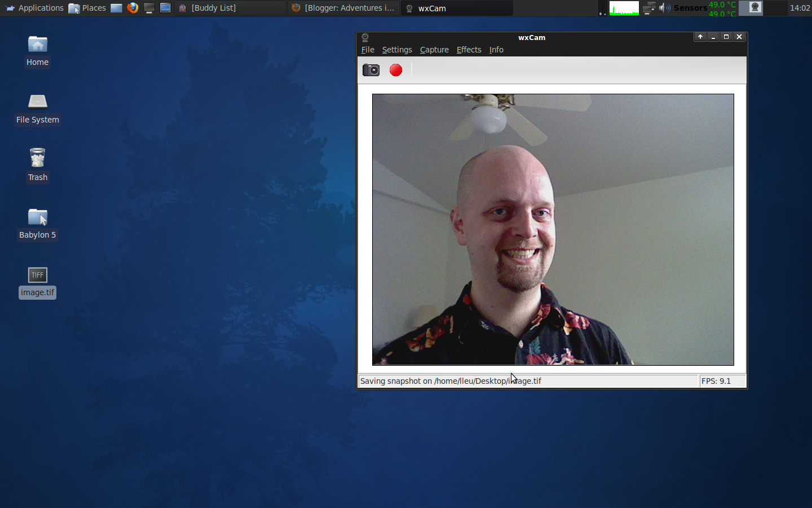812x508 pixels.
Task: Click the green CPU usage graph
Action: [x=624, y=8]
